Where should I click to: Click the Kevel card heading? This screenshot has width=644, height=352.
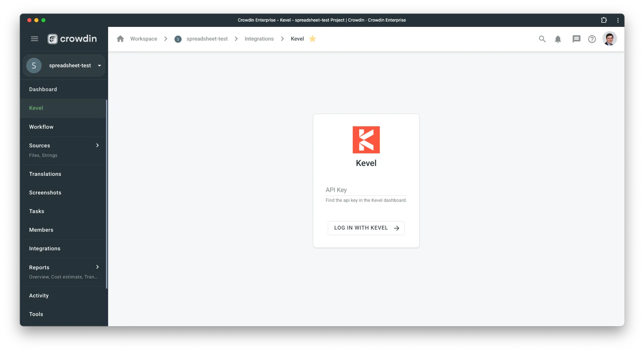[x=366, y=163]
